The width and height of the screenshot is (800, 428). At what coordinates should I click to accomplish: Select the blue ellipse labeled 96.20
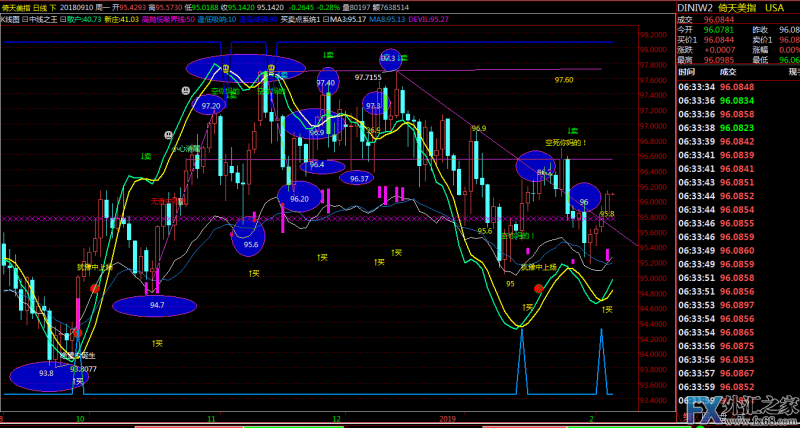299,199
